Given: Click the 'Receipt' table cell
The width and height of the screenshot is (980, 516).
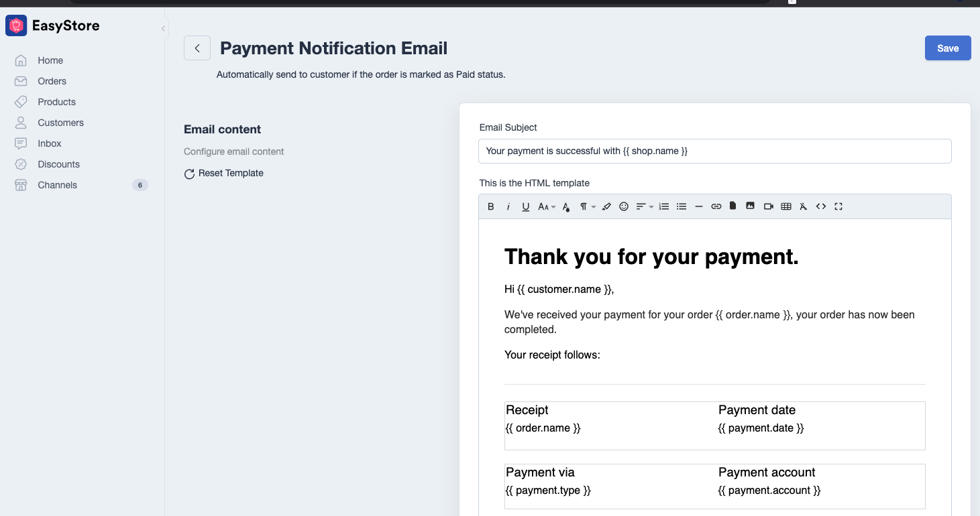Looking at the screenshot, I should tap(527, 410).
